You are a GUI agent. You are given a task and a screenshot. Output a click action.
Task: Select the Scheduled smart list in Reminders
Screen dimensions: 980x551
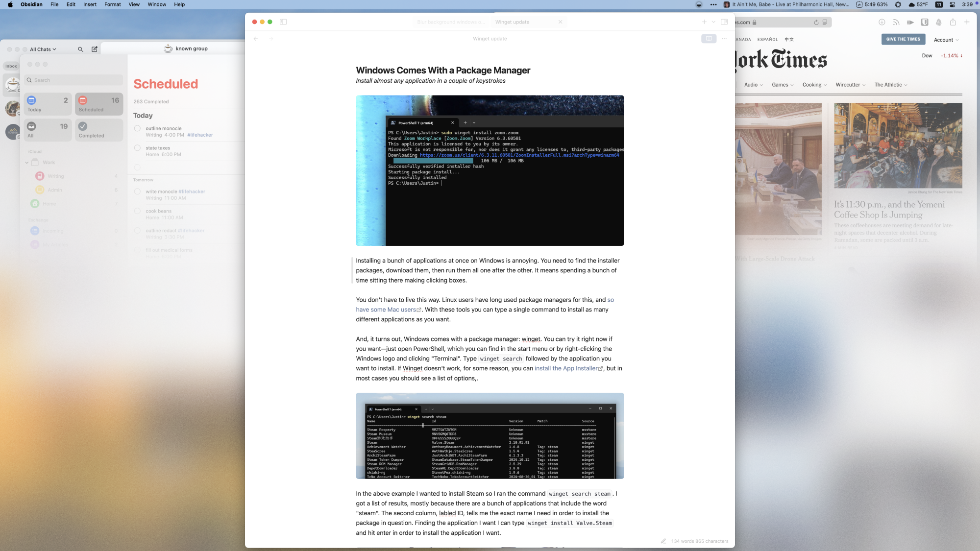pyautogui.click(x=99, y=104)
